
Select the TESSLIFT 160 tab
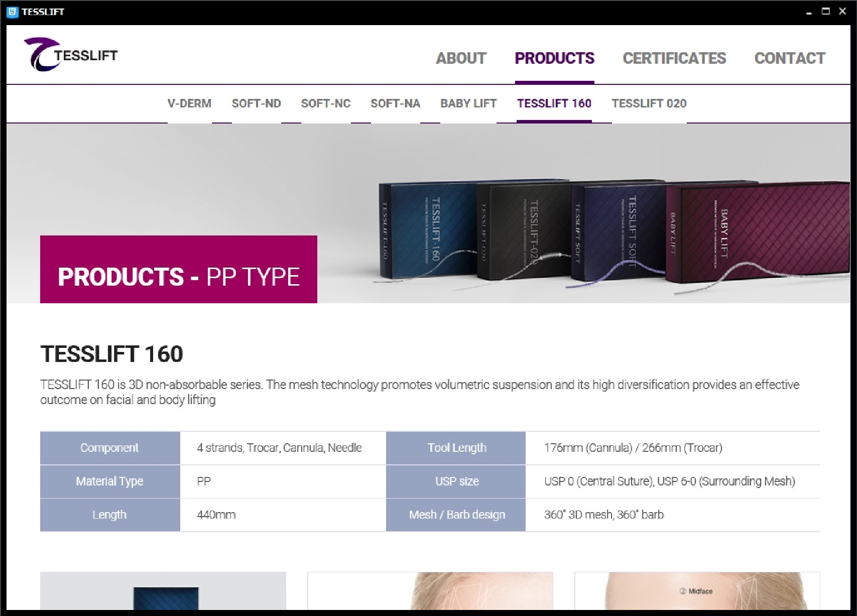coord(554,103)
